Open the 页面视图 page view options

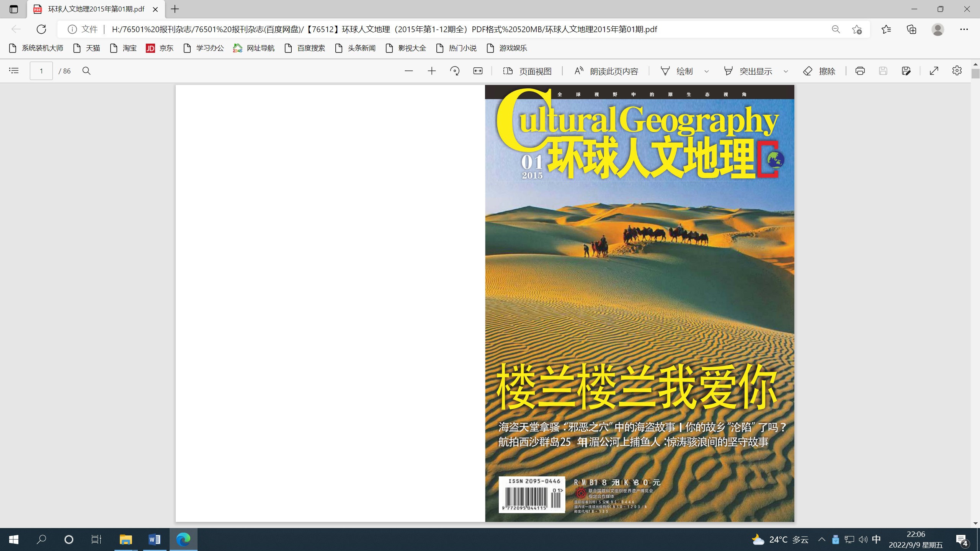(x=527, y=71)
